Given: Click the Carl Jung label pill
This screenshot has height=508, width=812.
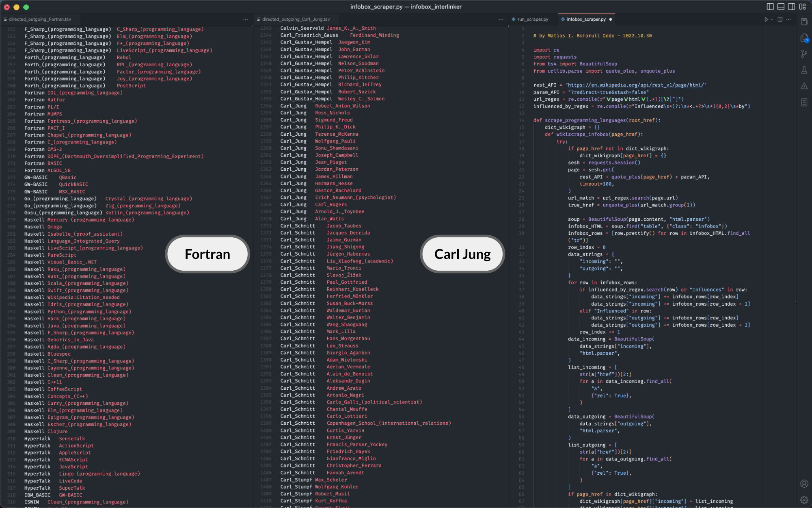Looking at the screenshot, I should tap(462, 254).
